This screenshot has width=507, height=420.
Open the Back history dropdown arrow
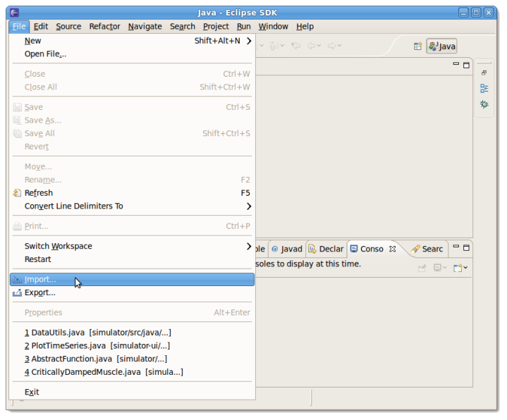click(319, 46)
